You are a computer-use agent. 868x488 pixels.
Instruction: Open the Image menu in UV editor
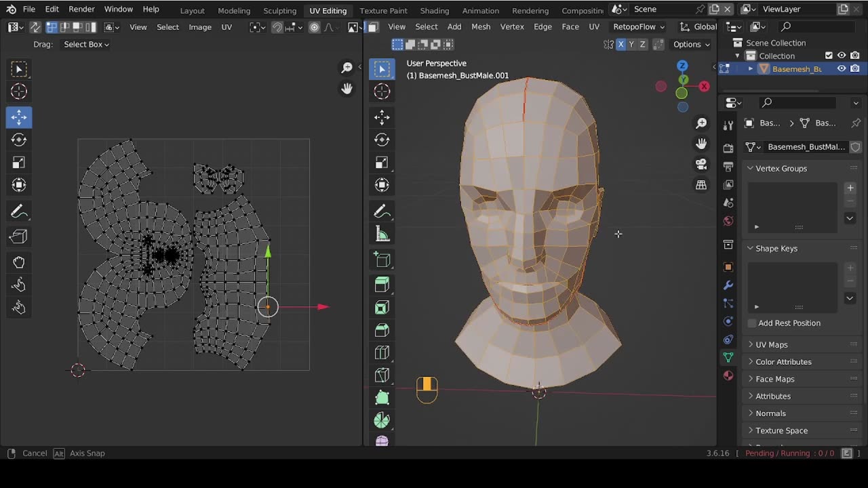pos(200,27)
